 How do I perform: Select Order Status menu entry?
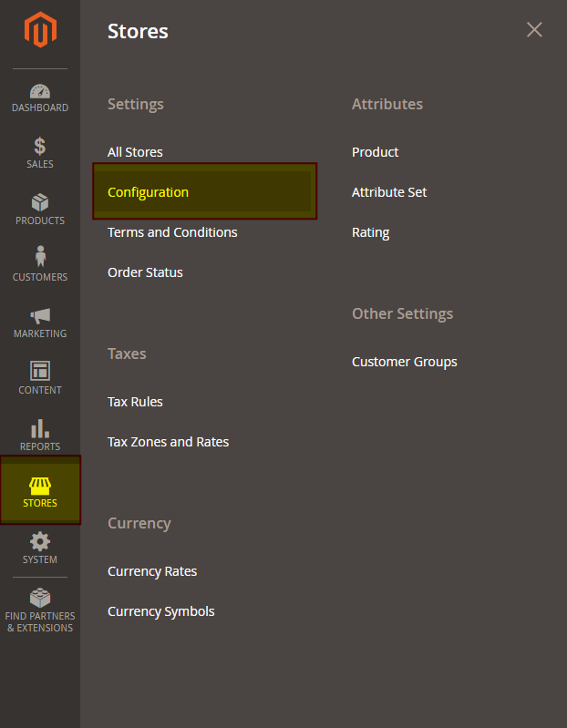pyautogui.click(x=145, y=272)
